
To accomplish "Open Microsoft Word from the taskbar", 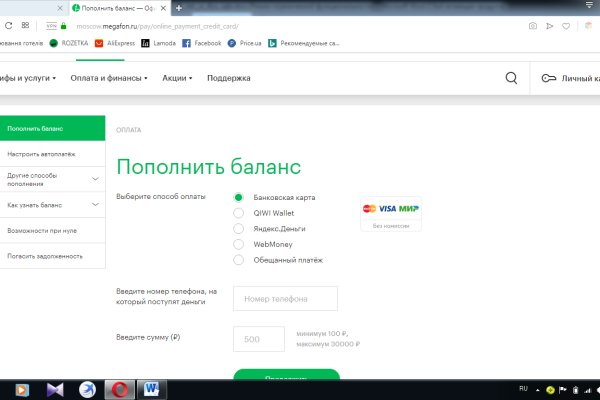I will pyautogui.click(x=153, y=388).
